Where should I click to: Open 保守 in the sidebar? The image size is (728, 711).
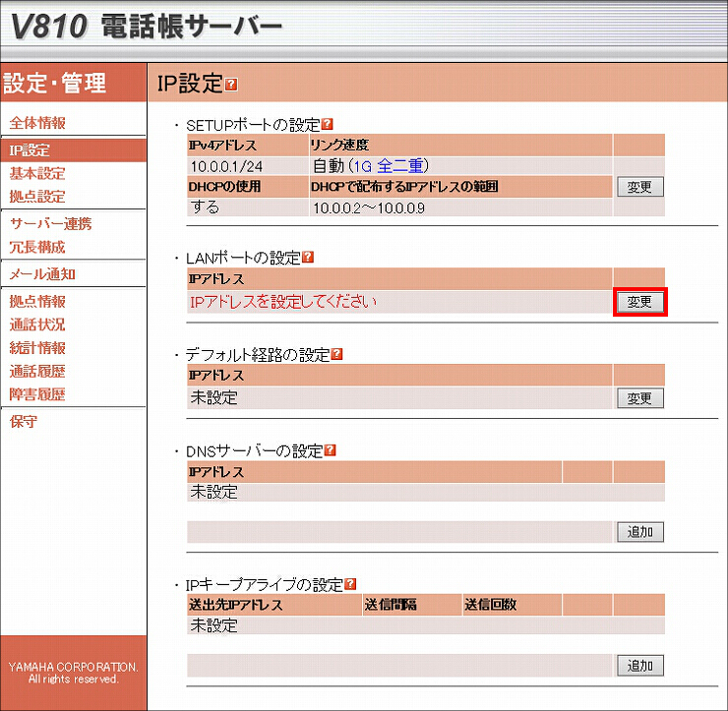coord(24,422)
